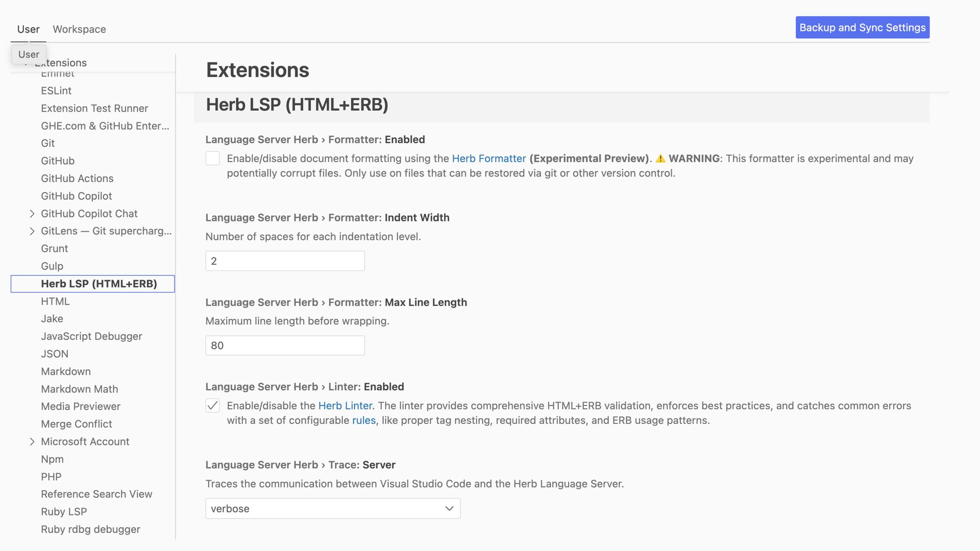This screenshot has height=551, width=980.
Task: Enable the Herb Formatter checkbox
Action: coord(213,159)
